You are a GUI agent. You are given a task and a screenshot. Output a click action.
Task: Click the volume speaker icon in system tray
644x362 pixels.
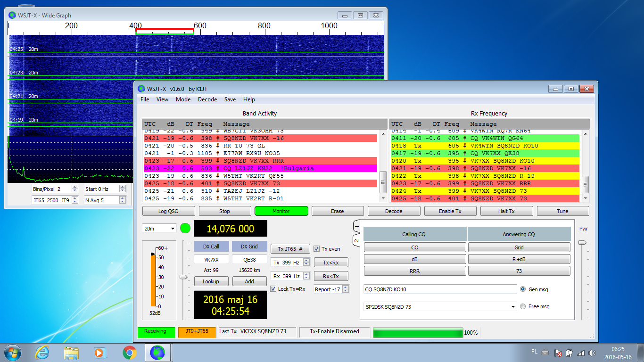pos(591,353)
